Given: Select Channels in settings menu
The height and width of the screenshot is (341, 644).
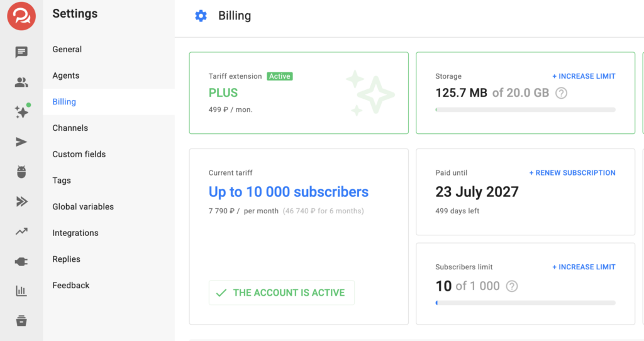Looking at the screenshot, I should [70, 128].
